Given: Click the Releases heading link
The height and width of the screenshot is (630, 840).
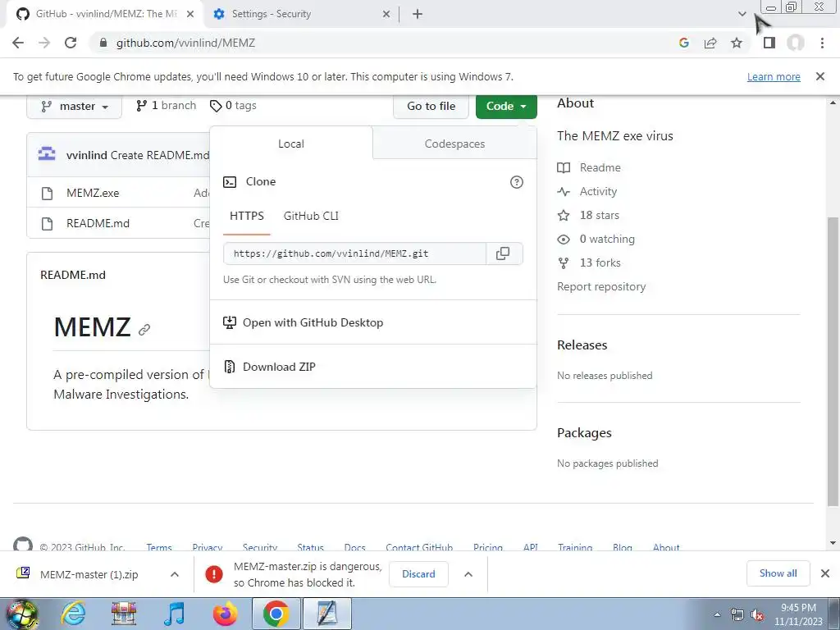Looking at the screenshot, I should [582, 345].
